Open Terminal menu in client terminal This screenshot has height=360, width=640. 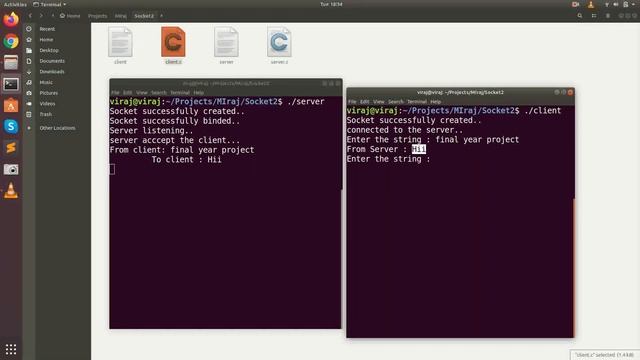[x=417, y=102]
